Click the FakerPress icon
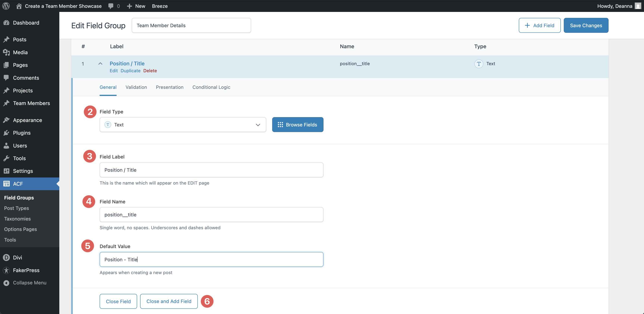This screenshot has height=314, width=644. [6, 270]
